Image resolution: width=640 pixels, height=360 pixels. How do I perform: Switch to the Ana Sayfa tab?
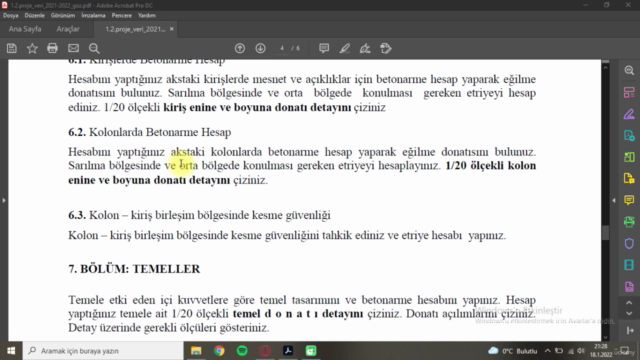click(x=25, y=29)
